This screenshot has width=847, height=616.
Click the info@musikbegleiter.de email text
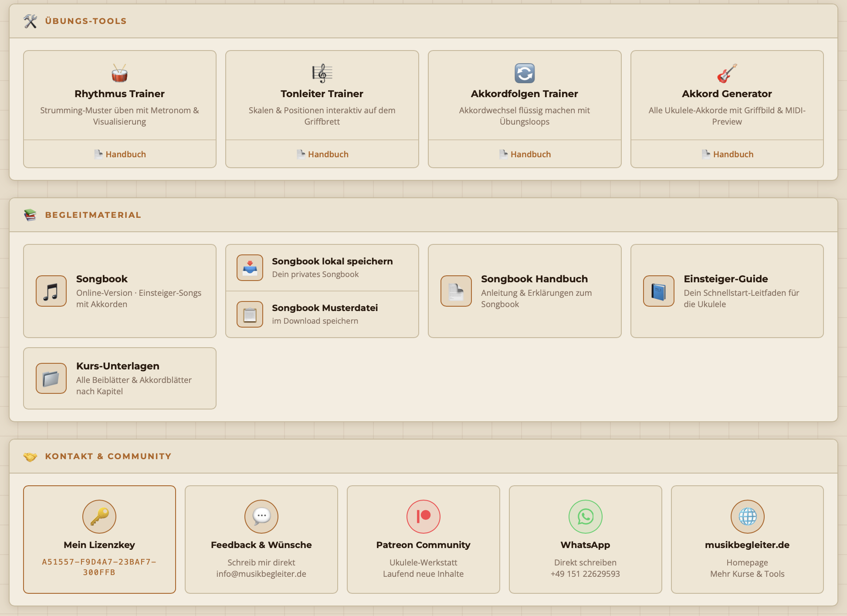[261, 574]
